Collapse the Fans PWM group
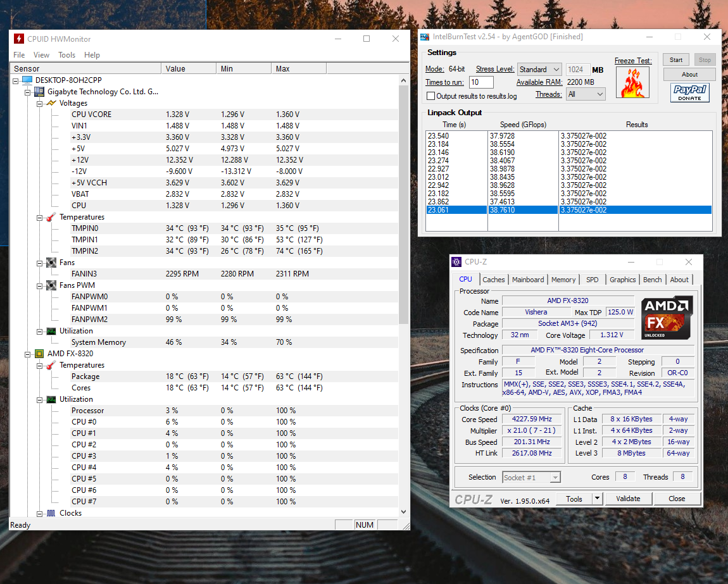This screenshot has width=728, height=584. click(39, 285)
